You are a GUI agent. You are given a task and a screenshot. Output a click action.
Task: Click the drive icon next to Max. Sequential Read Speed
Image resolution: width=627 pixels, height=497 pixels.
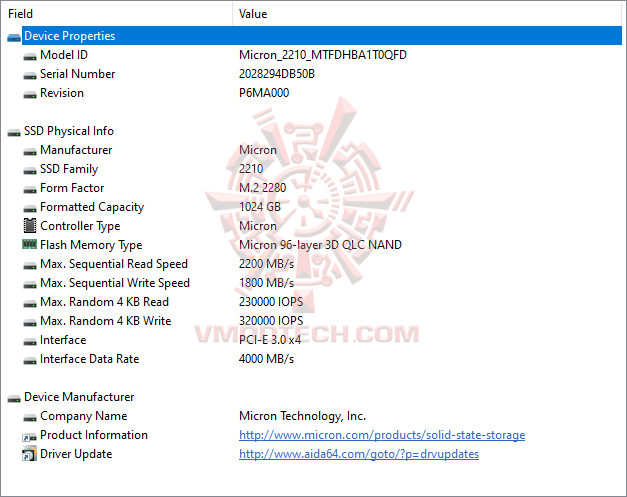30,265
